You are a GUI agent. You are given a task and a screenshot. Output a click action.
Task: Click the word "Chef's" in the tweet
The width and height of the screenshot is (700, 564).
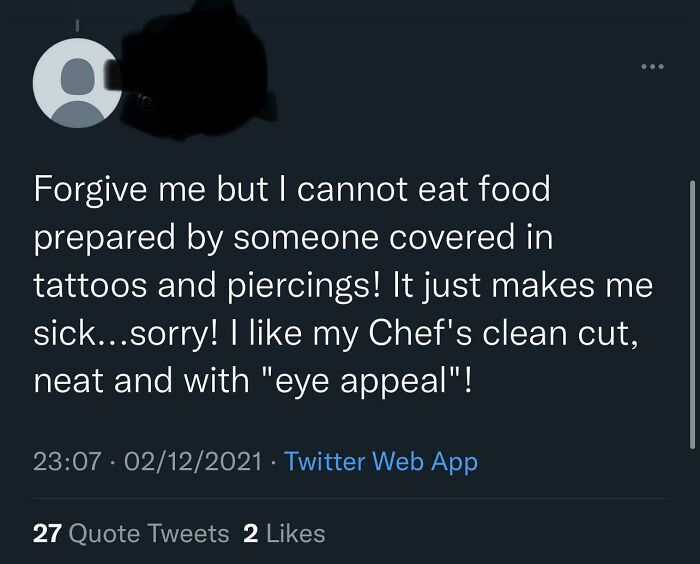(x=420, y=333)
